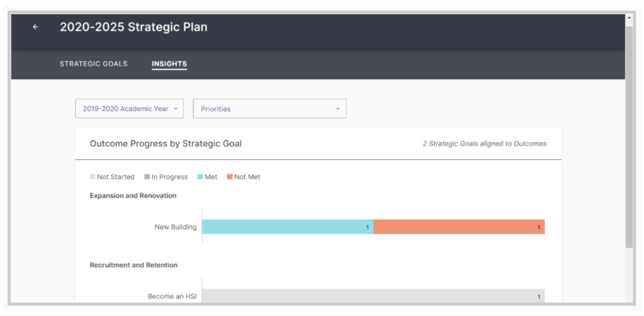Click the chevron in the Priorities box
This screenshot has height=316, width=644.
[338, 109]
